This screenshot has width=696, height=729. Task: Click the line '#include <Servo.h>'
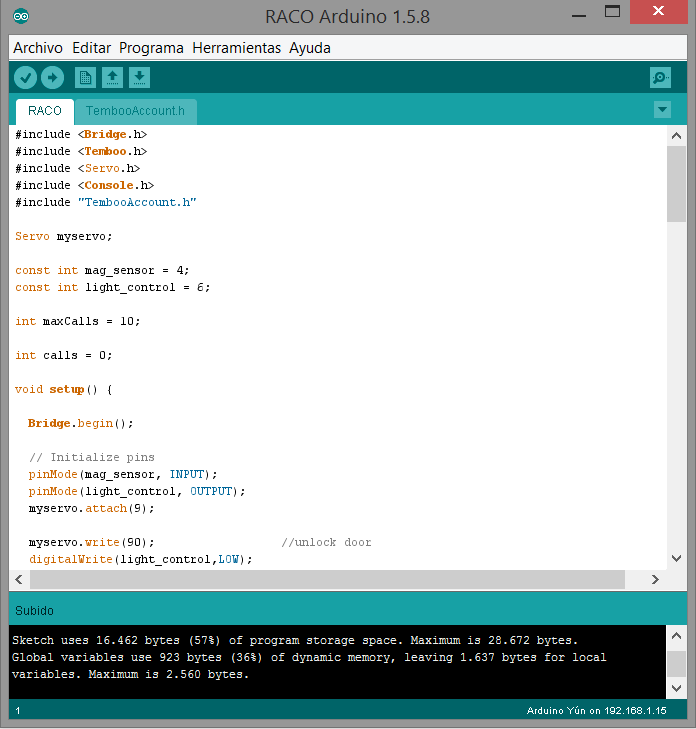click(78, 168)
